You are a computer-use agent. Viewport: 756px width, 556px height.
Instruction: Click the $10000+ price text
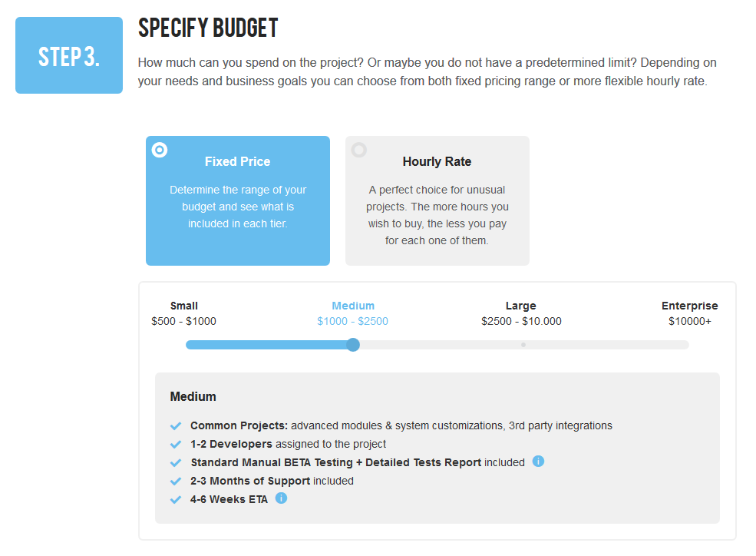pyautogui.click(x=689, y=321)
